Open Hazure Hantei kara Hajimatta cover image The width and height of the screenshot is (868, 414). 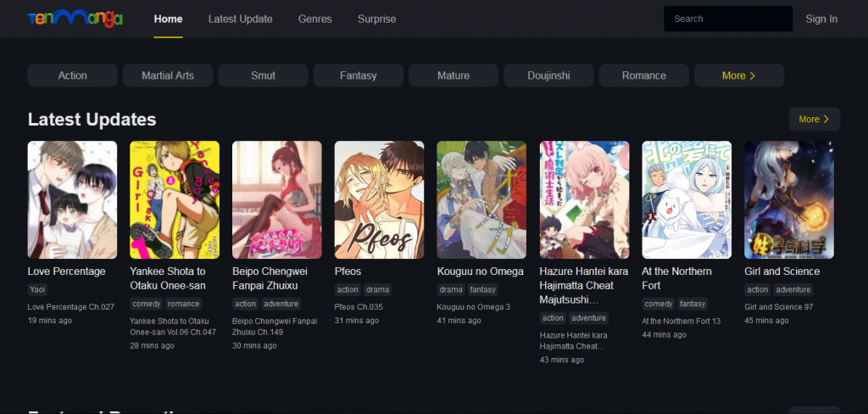pos(585,199)
